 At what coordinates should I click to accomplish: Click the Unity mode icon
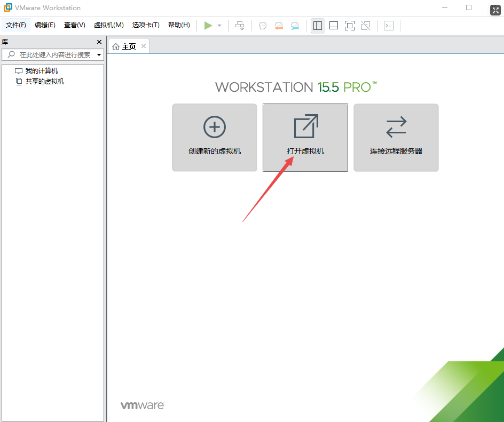pyautogui.click(x=366, y=26)
